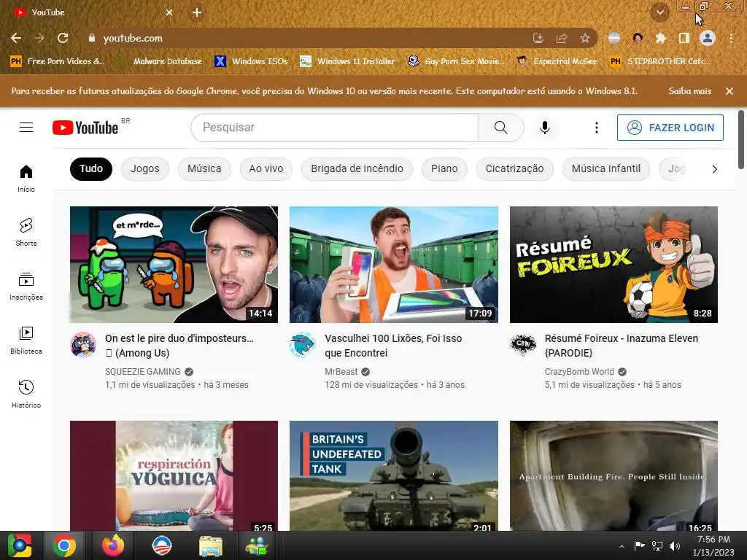Click the install app icon in address bar
The image size is (747, 560).
pyautogui.click(x=538, y=38)
